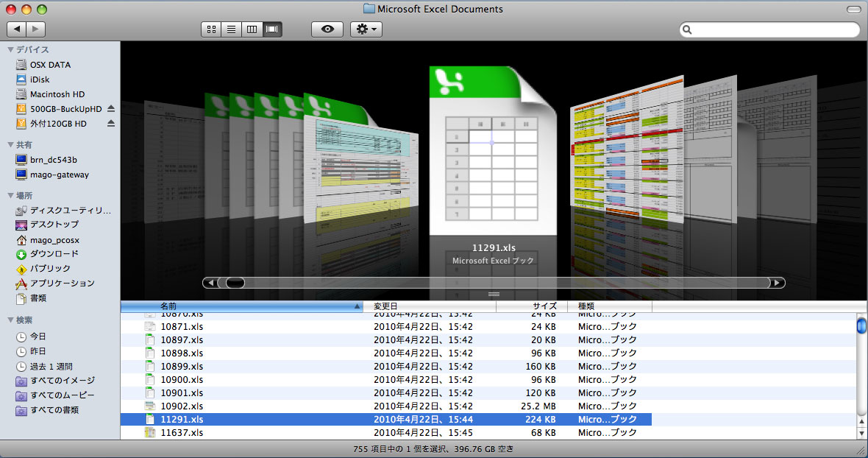Select the 500GB-BuckUpHD drive icon
Viewport: 868px width, 458px height.
tap(21, 109)
